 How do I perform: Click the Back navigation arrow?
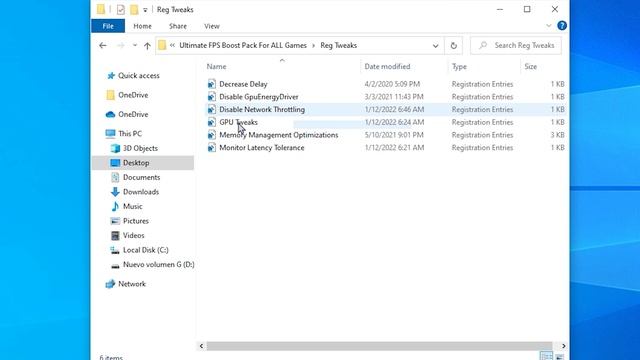[103, 46]
